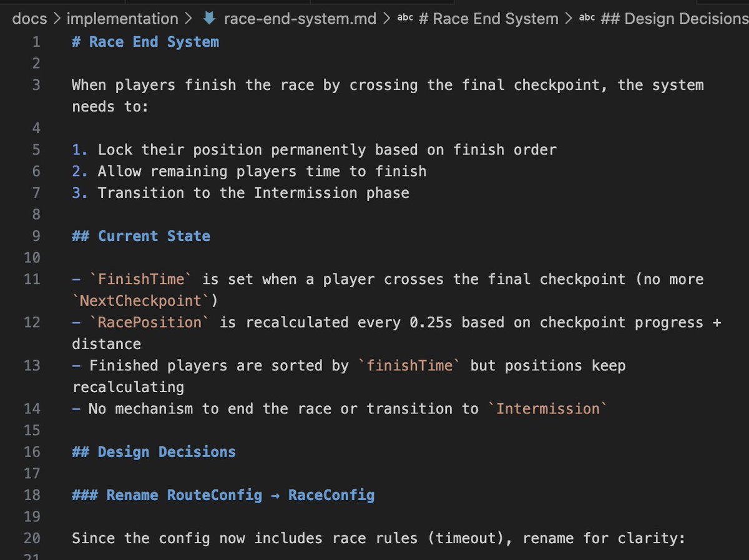Viewport: 749px width, 560px height.
Task: Click line number 16 in the gutter
Action: (32, 451)
